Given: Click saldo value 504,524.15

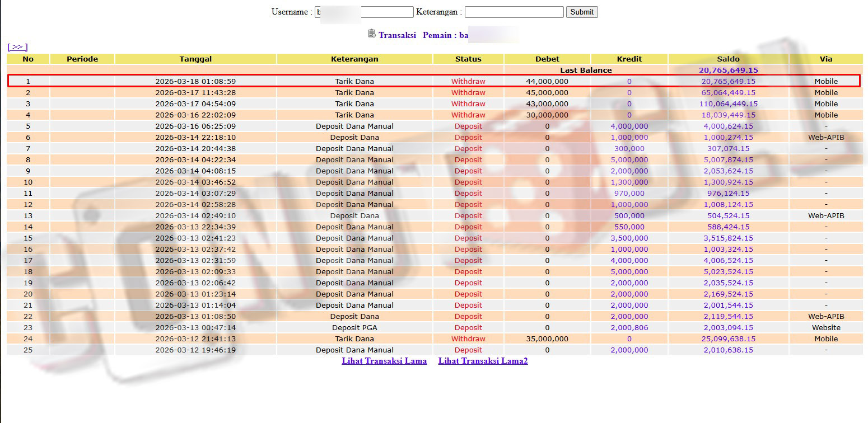Looking at the screenshot, I should click(x=728, y=215).
